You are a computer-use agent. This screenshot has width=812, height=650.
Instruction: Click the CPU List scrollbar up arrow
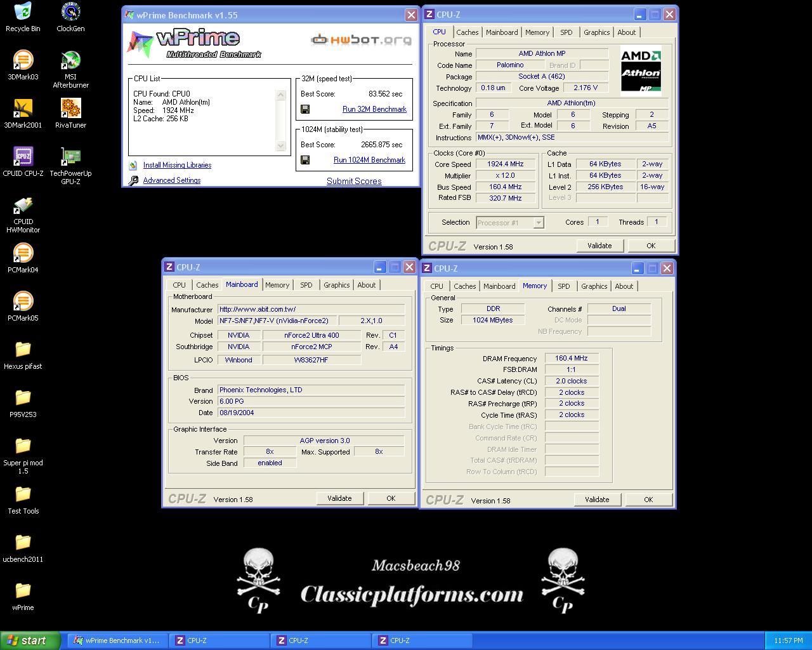point(281,95)
